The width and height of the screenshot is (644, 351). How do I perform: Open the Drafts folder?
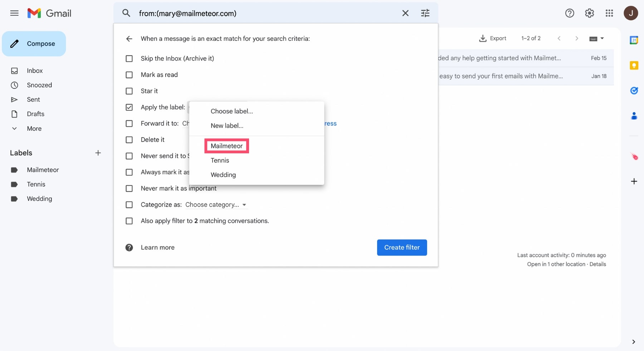tap(35, 114)
